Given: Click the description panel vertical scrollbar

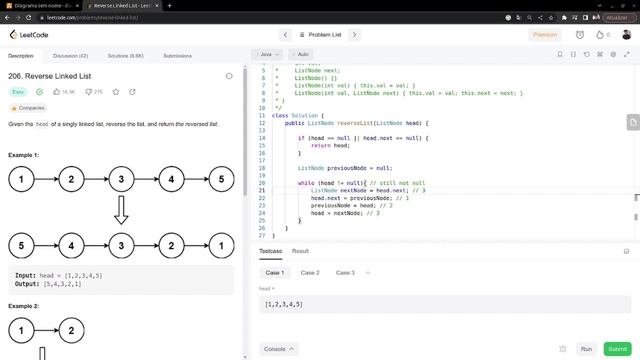Looking at the screenshot, I should [245, 131].
